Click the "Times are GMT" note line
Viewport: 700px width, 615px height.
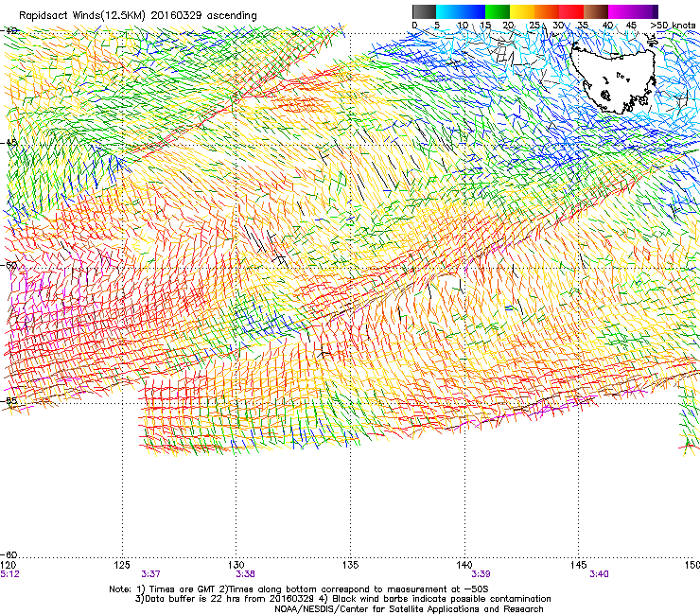point(299,589)
